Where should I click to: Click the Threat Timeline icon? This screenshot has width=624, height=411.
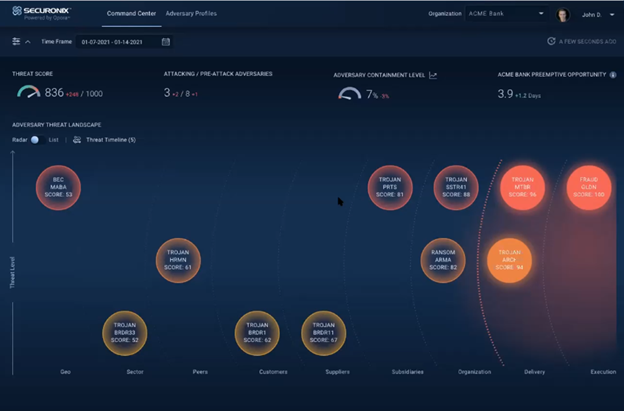click(x=77, y=139)
